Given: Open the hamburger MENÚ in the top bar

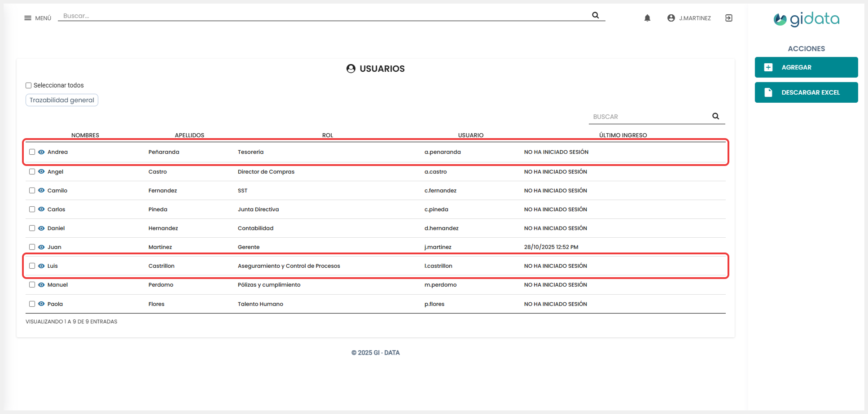Looking at the screenshot, I should pyautogui.click(x=27, y=17).
